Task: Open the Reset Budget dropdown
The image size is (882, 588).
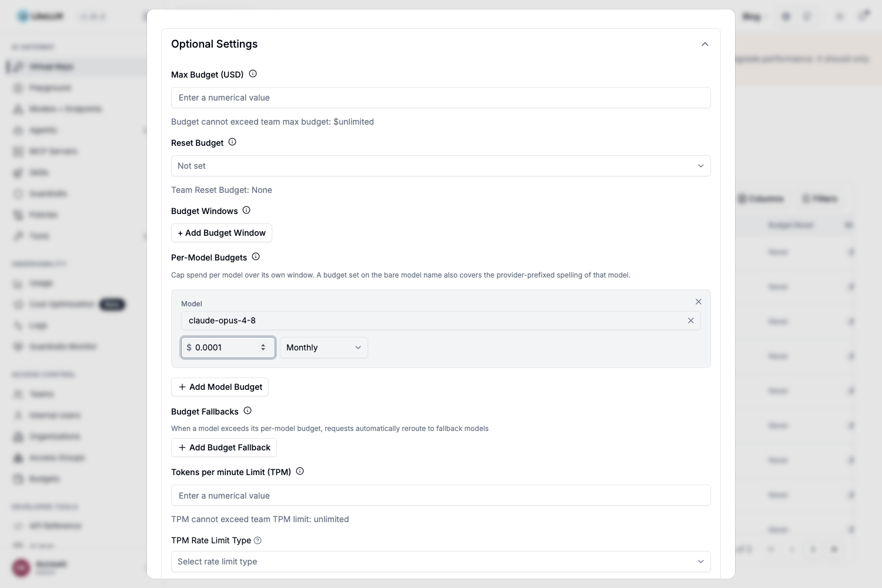Action: [441, 166]
